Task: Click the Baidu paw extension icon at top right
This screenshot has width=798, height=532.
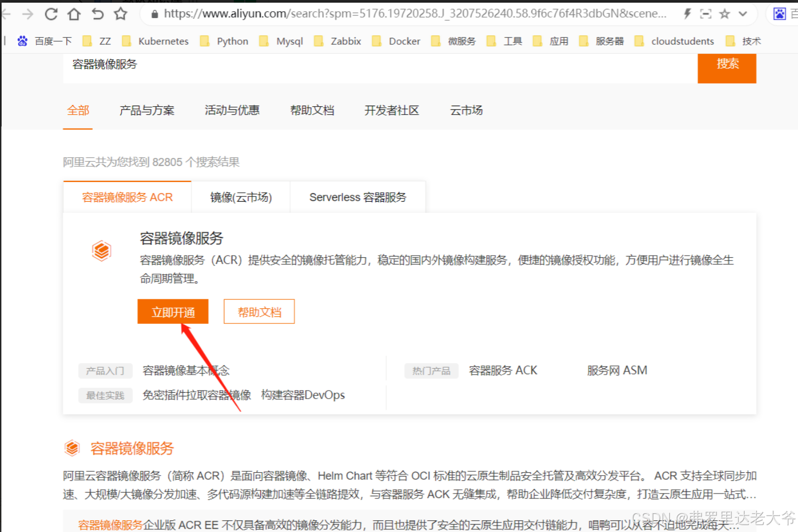Action: coord(780,14)
